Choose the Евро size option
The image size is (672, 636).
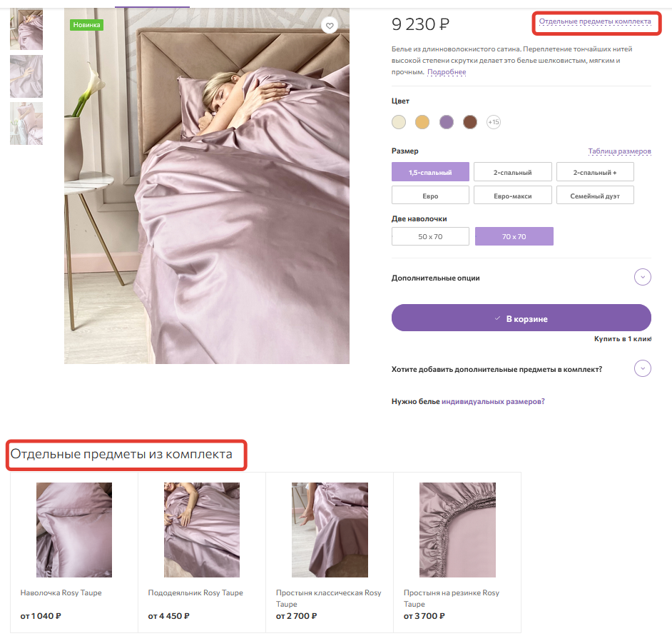[430, 196]
